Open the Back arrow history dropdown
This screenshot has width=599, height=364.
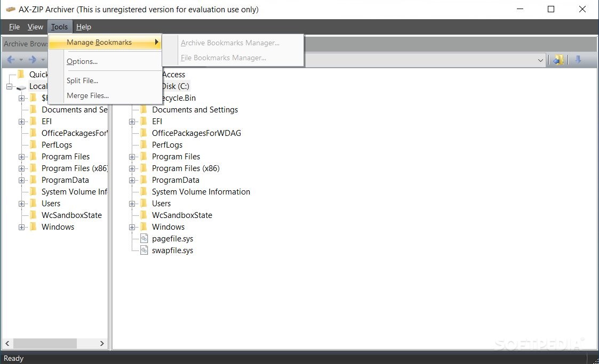point(21,60)
